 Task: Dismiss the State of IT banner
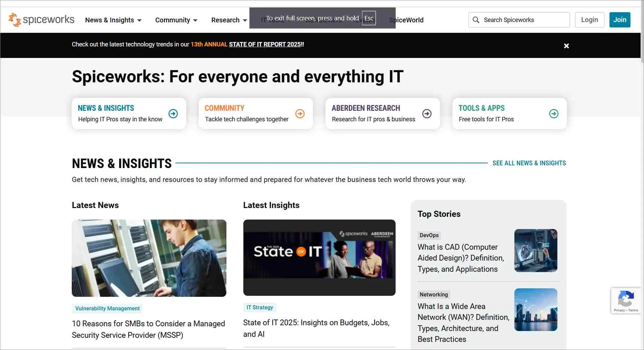coord(566,45)
